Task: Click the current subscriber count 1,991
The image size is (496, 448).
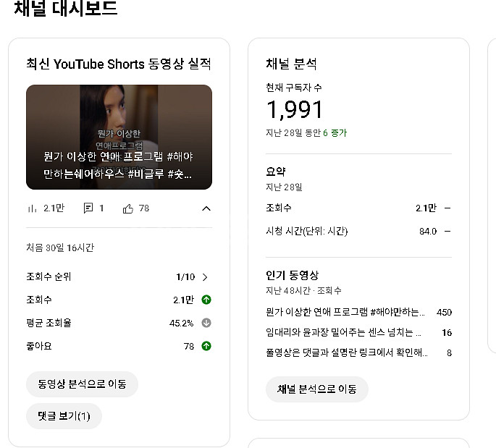Action: 295,110
